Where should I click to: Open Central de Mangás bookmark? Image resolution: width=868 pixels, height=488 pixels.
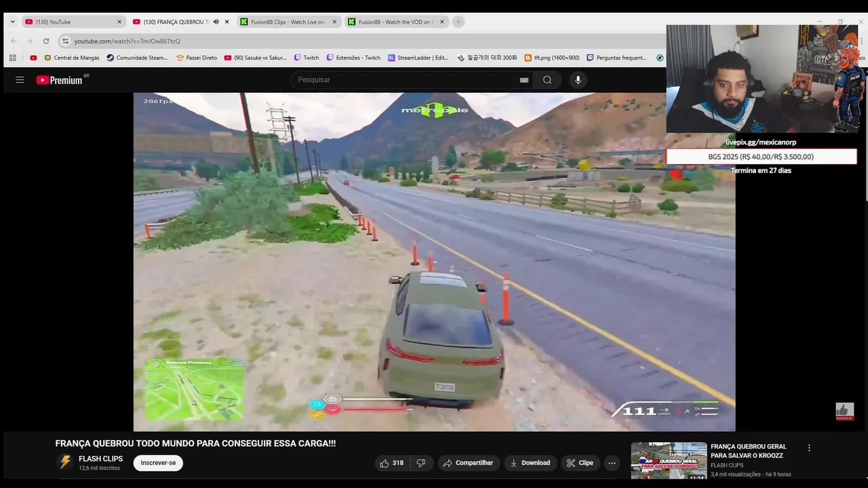(72, 58)
